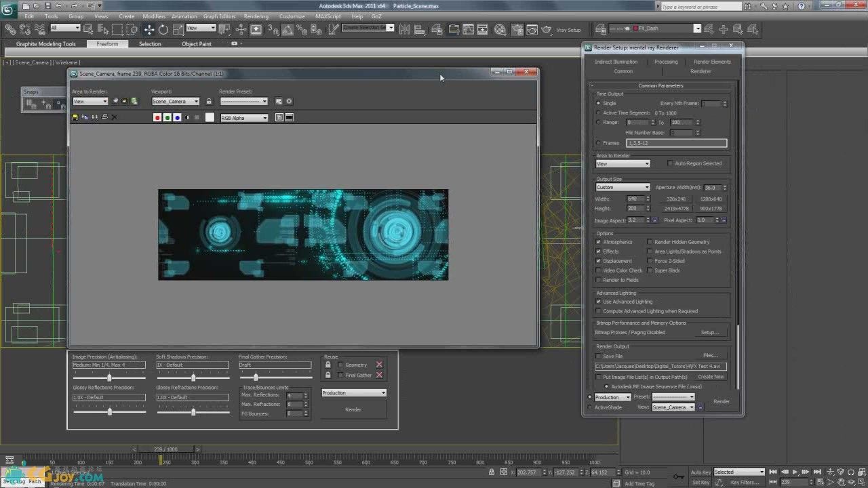Image resolution: width=868 pixels, height=488 pixels.
Task: Click the Create Now button
Action: tap(711, 377)
